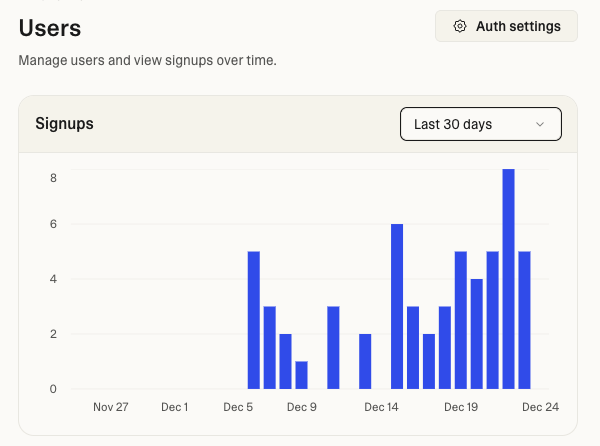Click the chevron arrow in date range selector

540,124
